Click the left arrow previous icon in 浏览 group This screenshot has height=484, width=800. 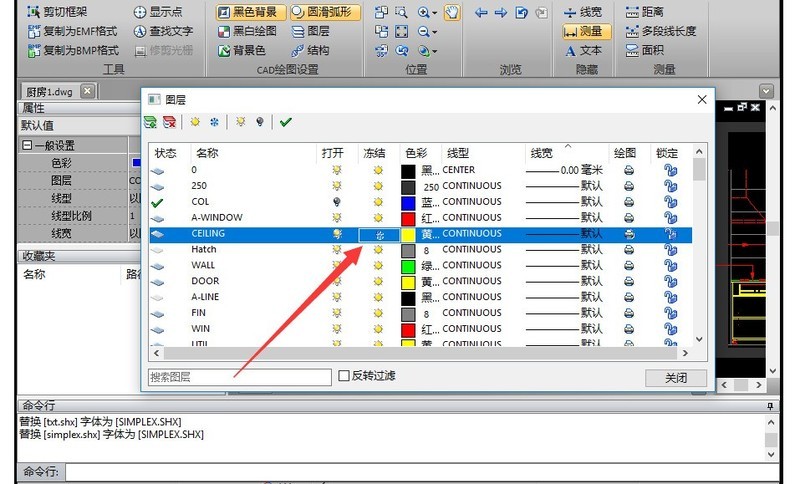481,12
